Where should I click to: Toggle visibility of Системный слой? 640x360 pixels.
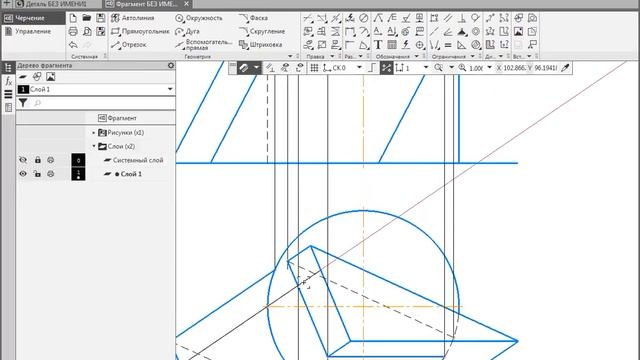tap(23, 160)
